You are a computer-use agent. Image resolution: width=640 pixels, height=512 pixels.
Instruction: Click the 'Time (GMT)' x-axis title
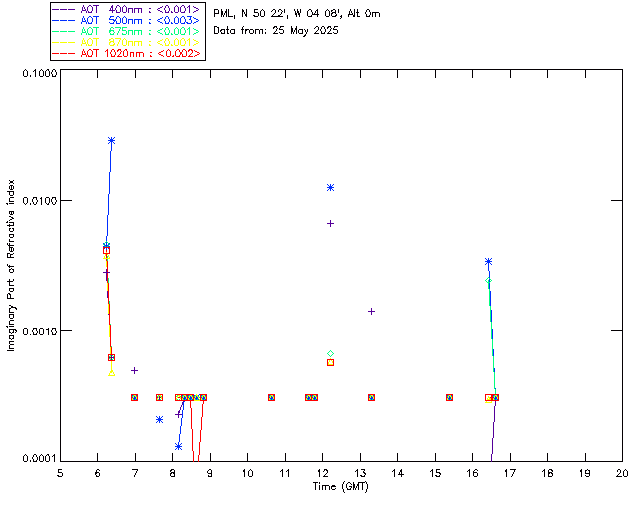click(x=341, y=487)
